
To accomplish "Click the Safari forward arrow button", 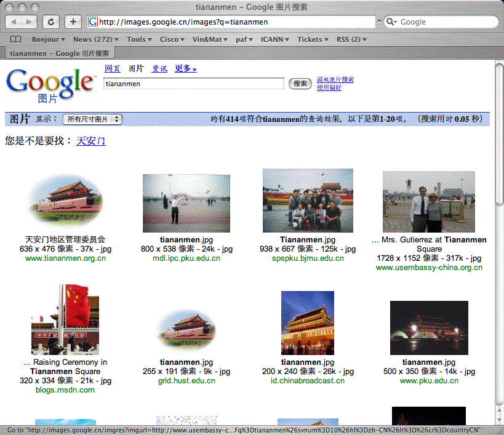I will coord(30,22).
